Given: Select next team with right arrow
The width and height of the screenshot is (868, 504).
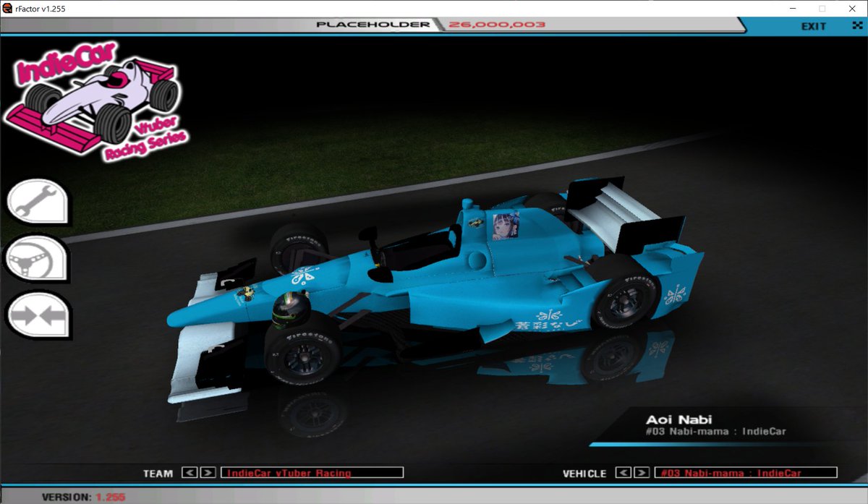Looking at the screenshot, I should click(208, 473).
